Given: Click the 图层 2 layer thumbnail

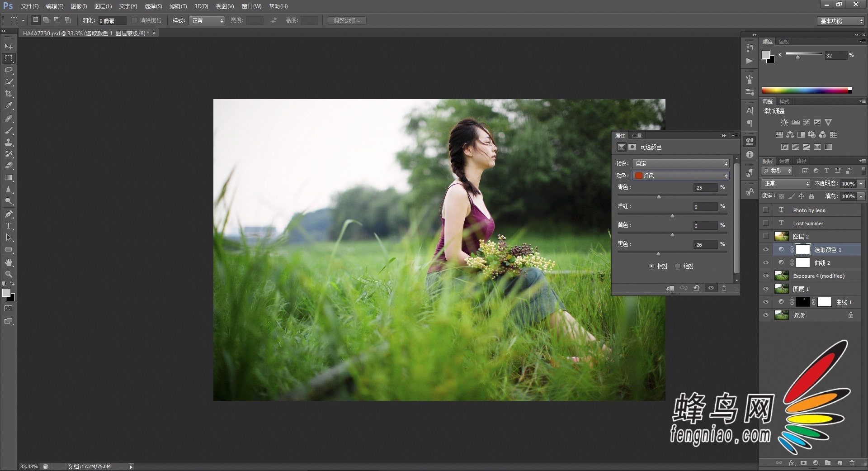Looking at the screenshot, I should pos(782,236).
